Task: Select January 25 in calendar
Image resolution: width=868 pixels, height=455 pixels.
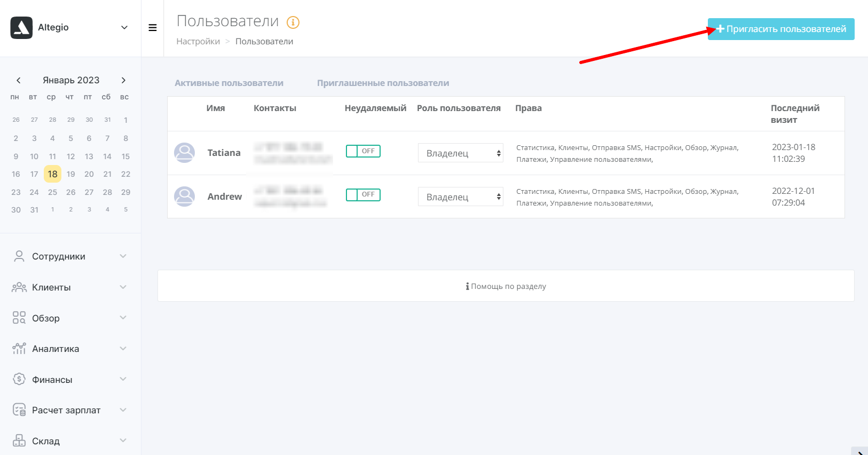Action: [52, 192]
